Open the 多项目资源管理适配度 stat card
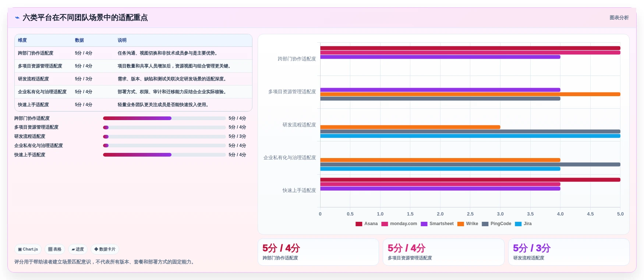Viewport: 644px width, 280px height. click(443, 252)
